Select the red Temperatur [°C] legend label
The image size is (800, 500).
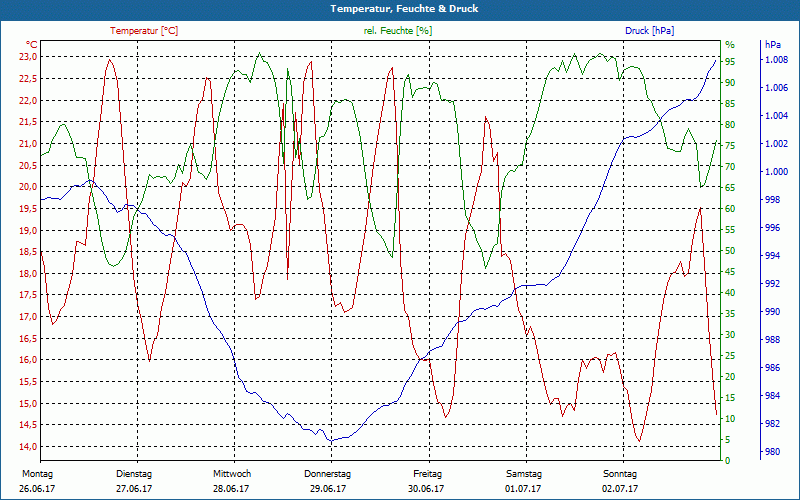[x=144, y=31]
